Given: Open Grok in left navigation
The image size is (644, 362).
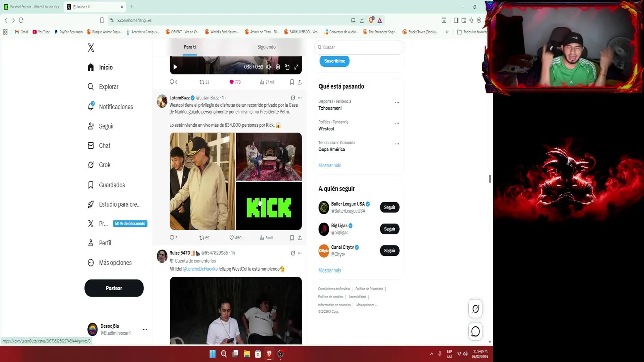Looking at the screenshot, I should click(x=99, y=165).
